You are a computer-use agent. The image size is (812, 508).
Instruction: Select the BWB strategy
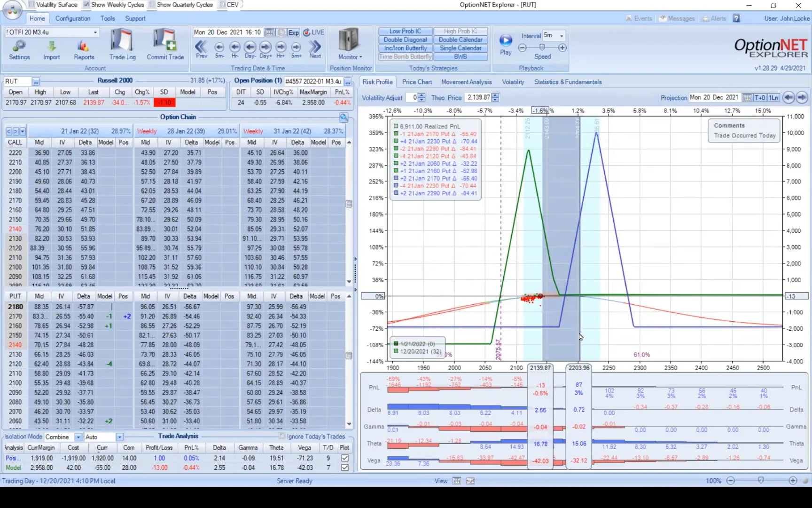pos(461,56)
